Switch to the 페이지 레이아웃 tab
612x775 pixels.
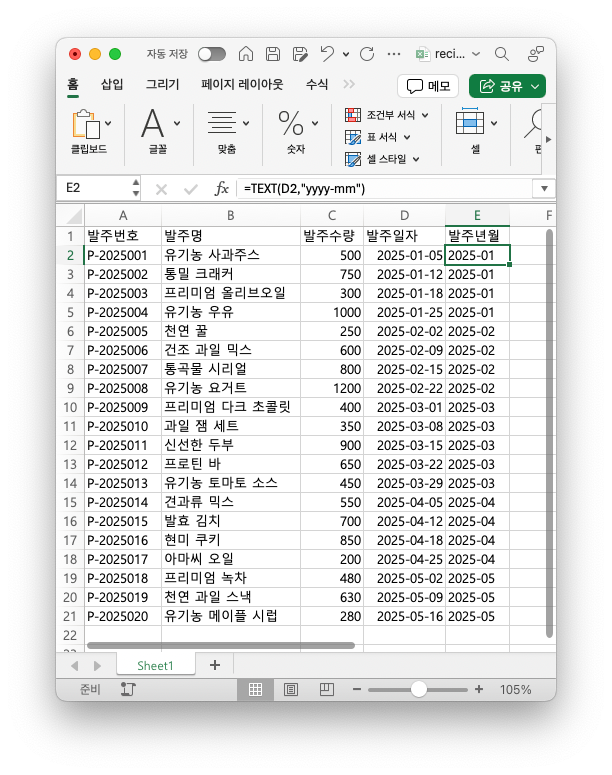pyautogui.click(x=242, y=85)
